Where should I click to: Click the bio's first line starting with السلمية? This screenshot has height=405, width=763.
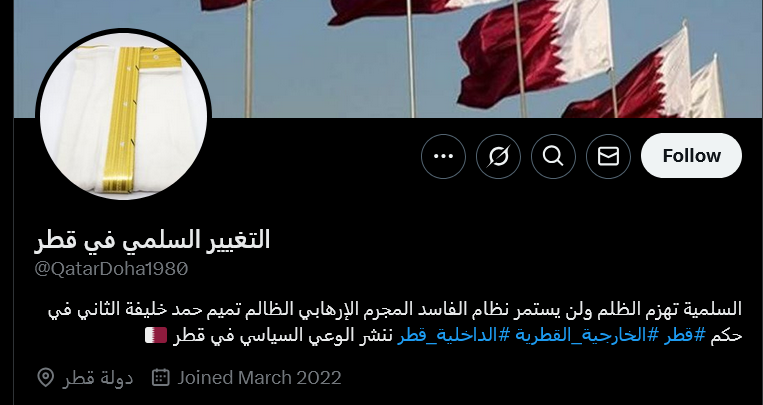coord(395,310)
